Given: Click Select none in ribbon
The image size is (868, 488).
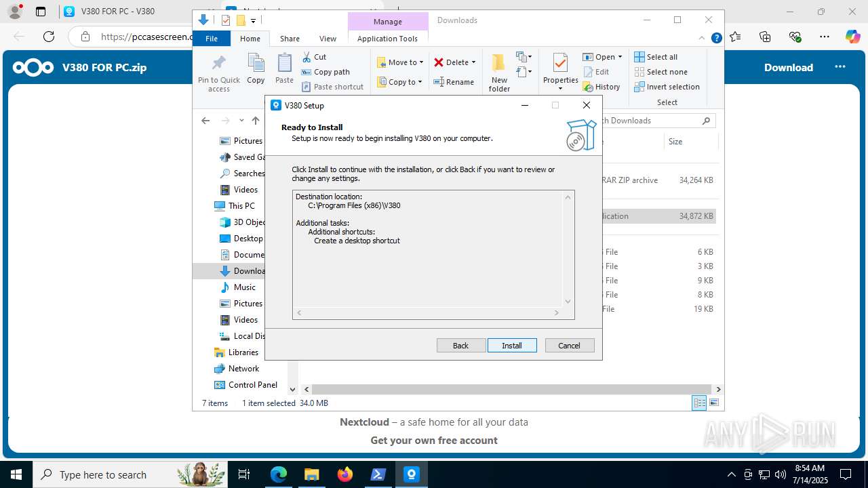Looking at the screenshot, I should [660, 72].
